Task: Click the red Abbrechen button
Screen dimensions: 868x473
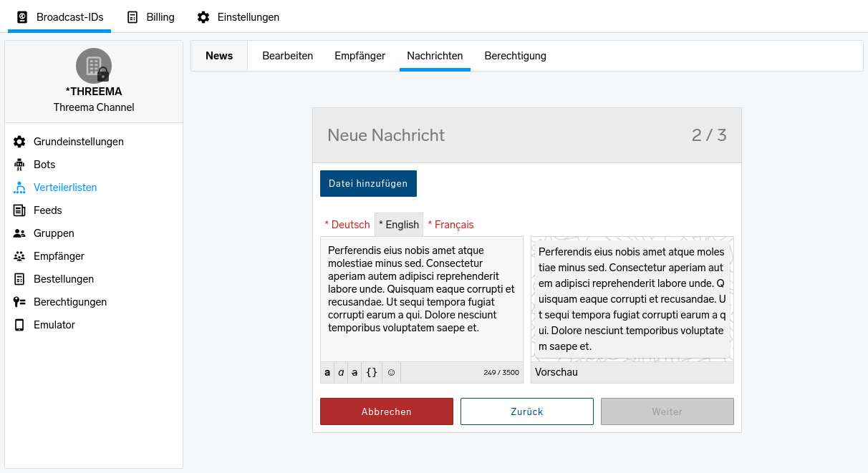Action: [387, 411]
